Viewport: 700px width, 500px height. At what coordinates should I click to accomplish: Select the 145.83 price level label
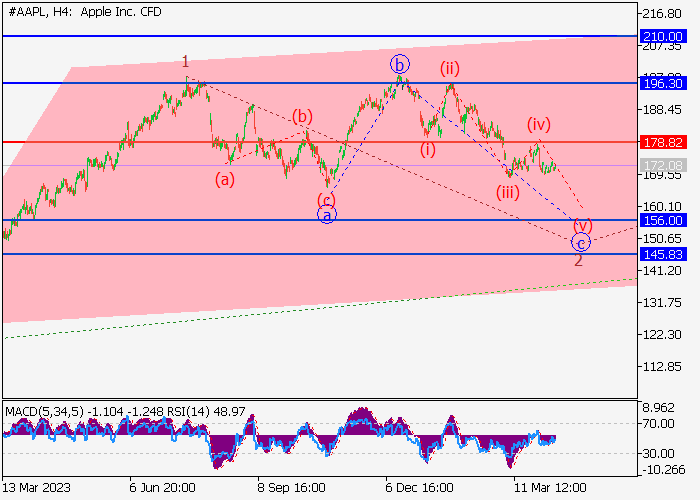[x=663, y=254]
